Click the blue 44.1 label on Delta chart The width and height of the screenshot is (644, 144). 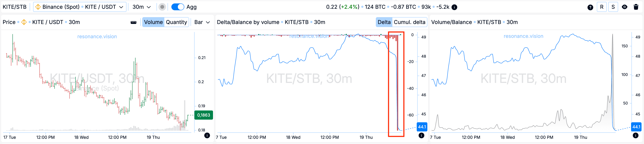click(422, 127)
